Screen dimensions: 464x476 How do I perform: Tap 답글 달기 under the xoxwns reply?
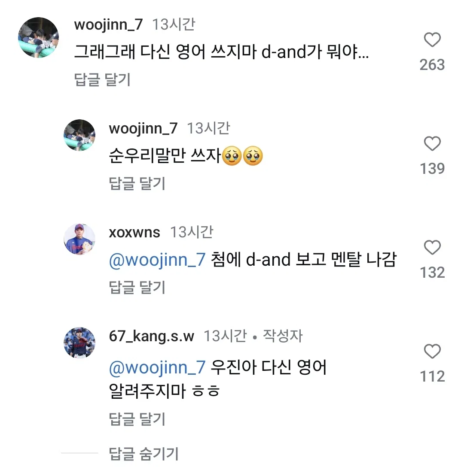tap(137, 287)
